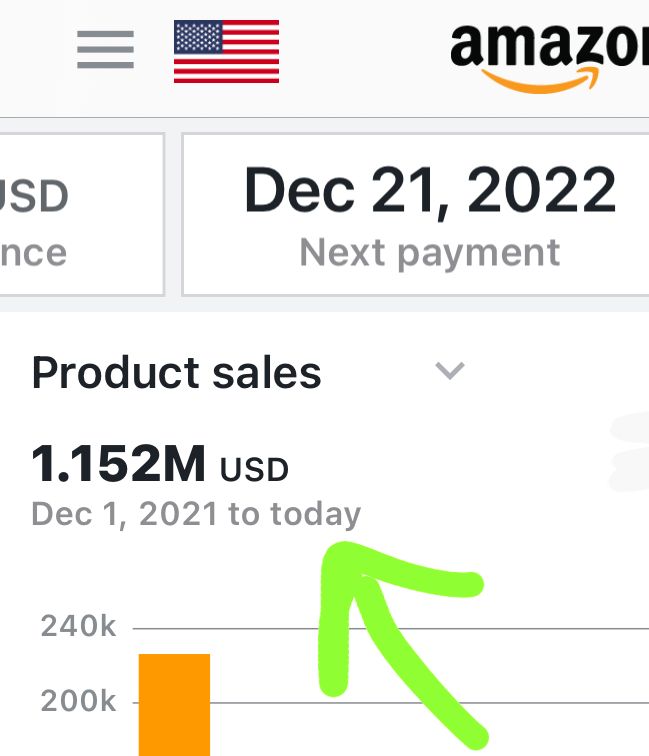Click the 240k axis label
The height and width of the screenshot is (756, 649).
click(78, 628)
